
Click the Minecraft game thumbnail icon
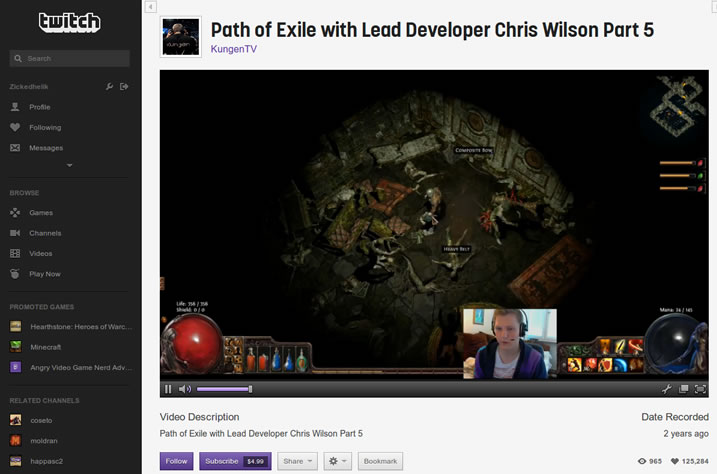coord(16,347)
